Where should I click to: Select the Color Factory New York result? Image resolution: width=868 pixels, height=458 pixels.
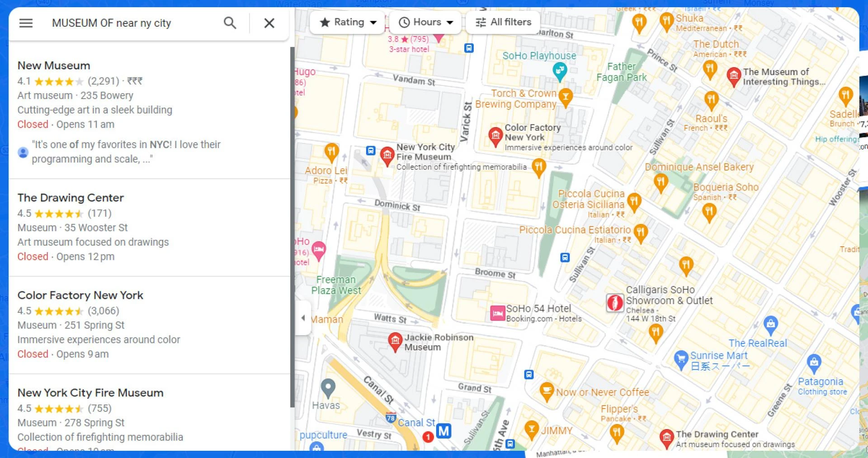[80, 295]
